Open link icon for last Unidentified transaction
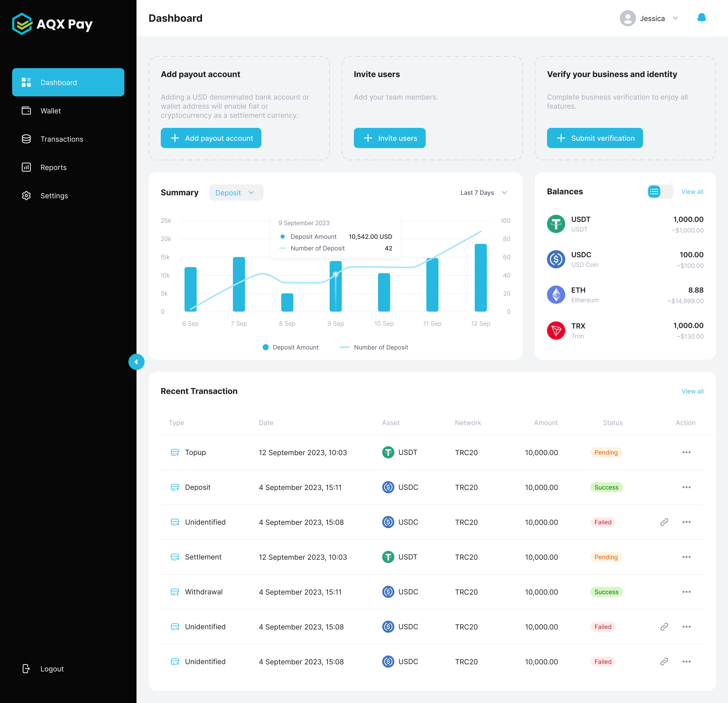The width and height of the screenshot is (728, 703). point(664,661)
